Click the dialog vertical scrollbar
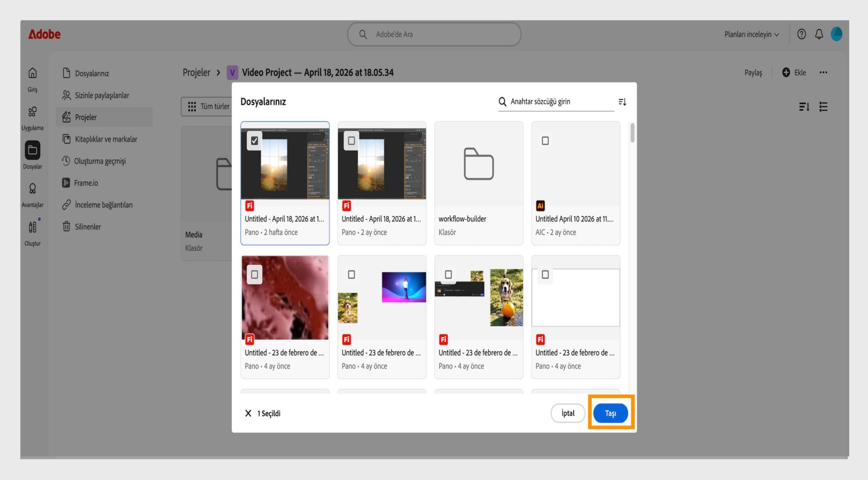The height and width of the screenshot is (480, 868). [x=632, y=133]
